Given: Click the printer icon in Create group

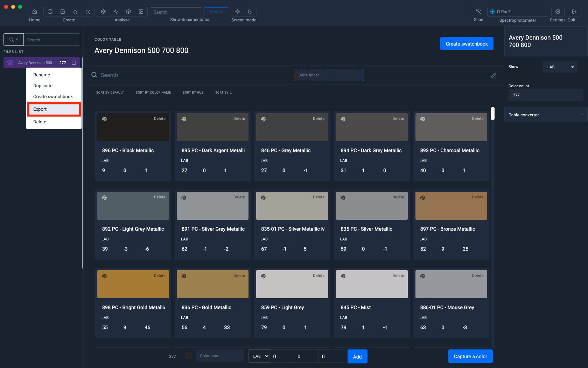Looking at the screenshot, I should coord(50,12).
